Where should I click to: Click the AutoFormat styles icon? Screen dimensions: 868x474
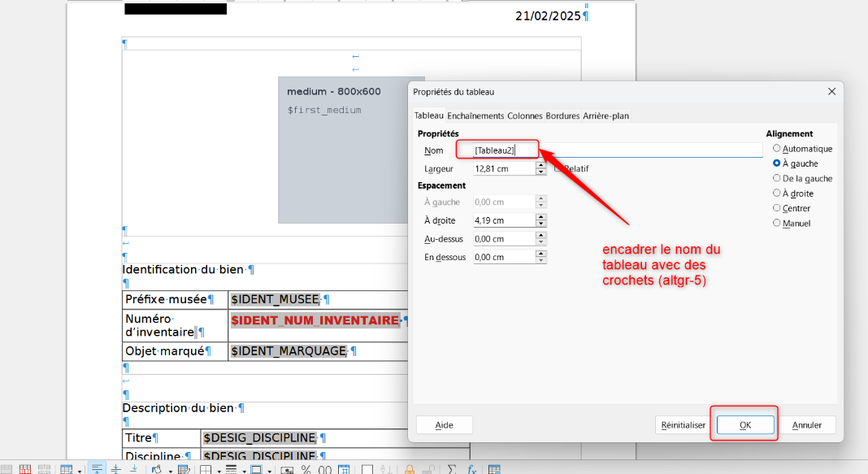[x=184, y=469]
